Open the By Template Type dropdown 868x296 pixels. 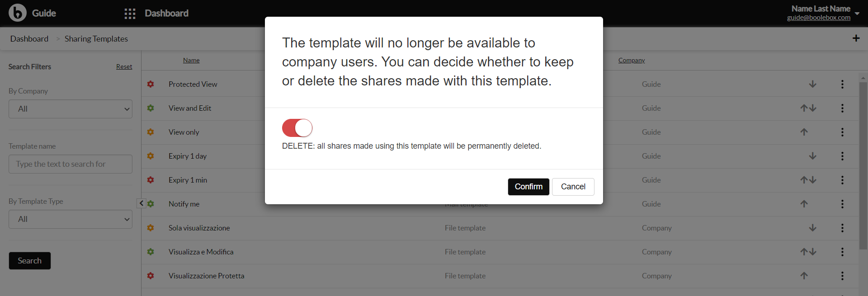point(71,219)
